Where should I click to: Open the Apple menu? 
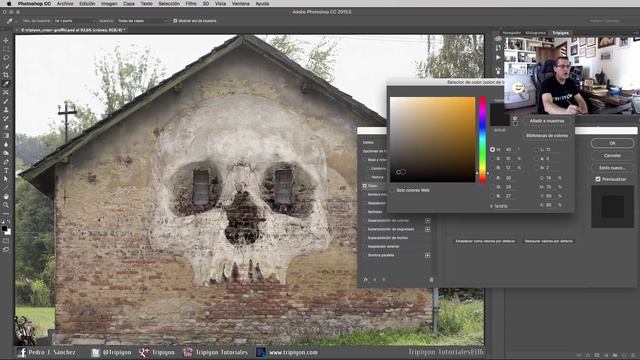point(9,4)
